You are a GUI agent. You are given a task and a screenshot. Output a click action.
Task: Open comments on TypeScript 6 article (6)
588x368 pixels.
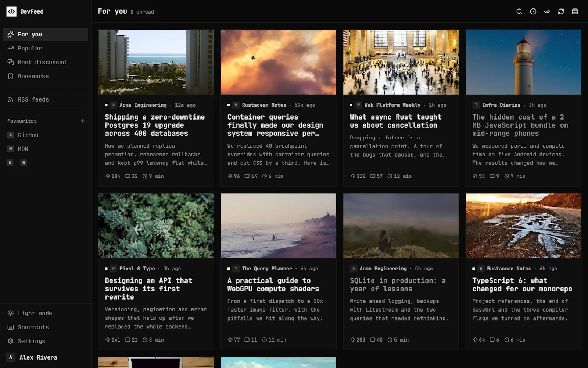click(494, 340)
